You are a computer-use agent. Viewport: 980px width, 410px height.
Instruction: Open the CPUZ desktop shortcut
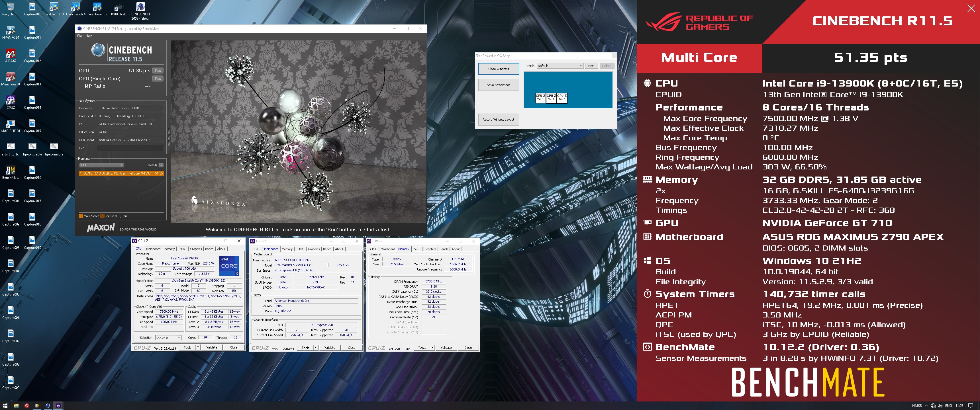point(10,103)
